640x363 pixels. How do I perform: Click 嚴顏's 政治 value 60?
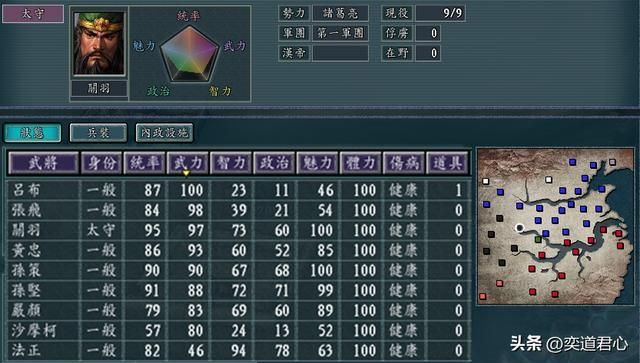282,310
